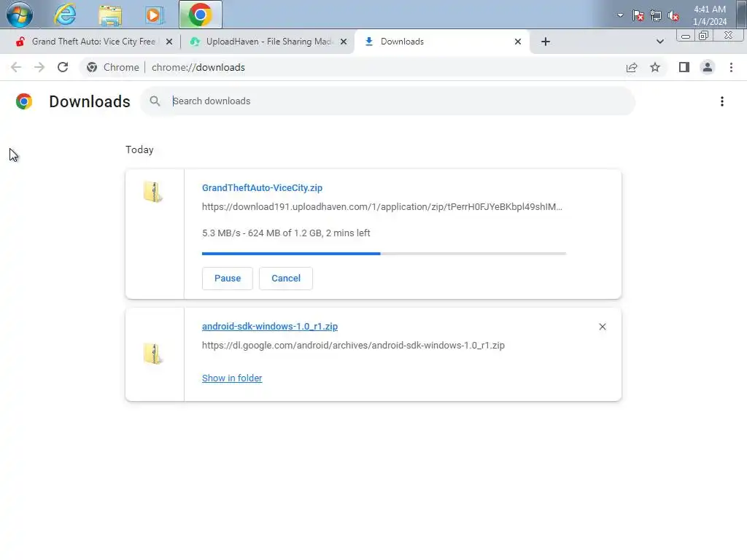The width and height of the screenshot is (747, 560).
Task: Close the UploadHaven tab
Action: pyautogui.click(x=344, y=42)
